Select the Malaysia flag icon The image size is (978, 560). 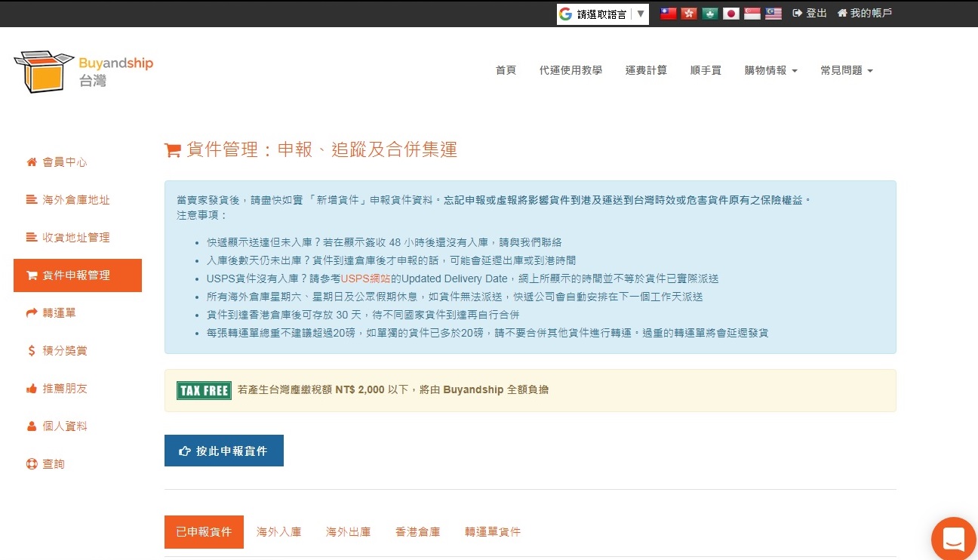[773, 14]
